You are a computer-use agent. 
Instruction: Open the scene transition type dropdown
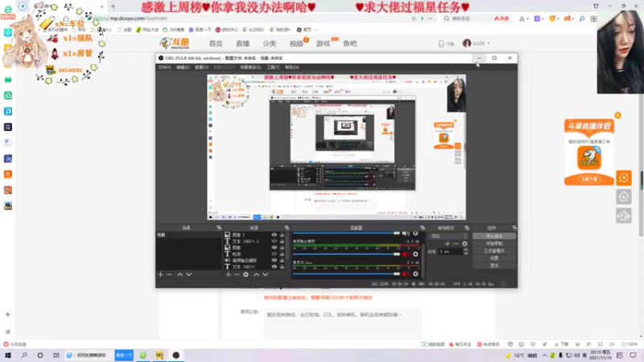(x=448, y=236)
